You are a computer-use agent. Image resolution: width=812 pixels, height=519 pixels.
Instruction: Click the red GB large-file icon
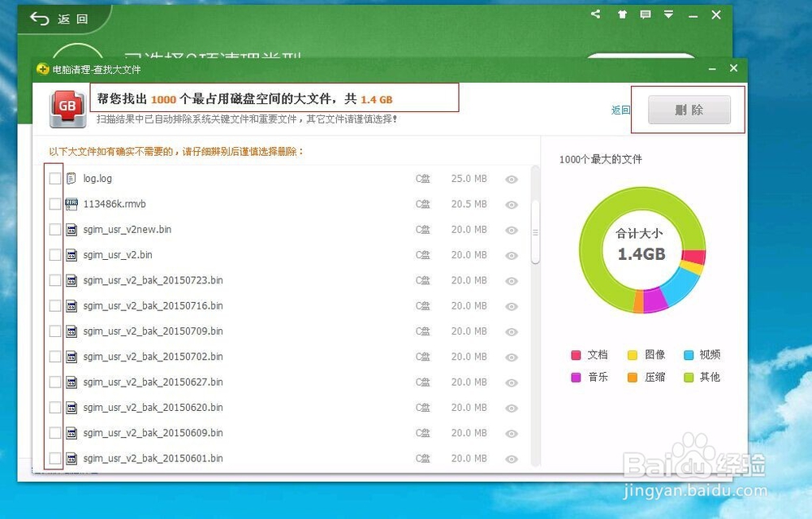(68, 106)
